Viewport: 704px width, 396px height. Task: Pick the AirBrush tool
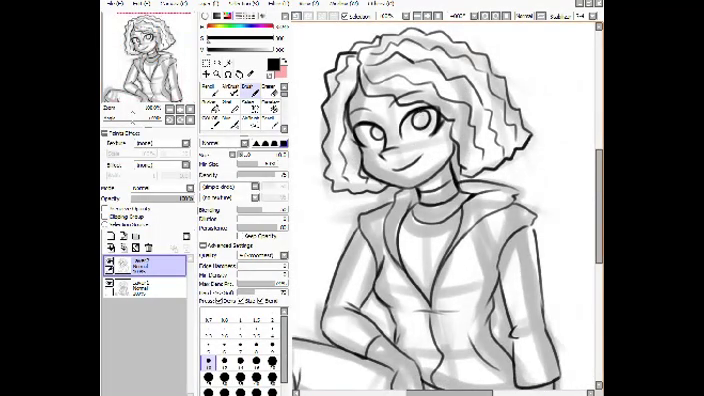[231, 90]
